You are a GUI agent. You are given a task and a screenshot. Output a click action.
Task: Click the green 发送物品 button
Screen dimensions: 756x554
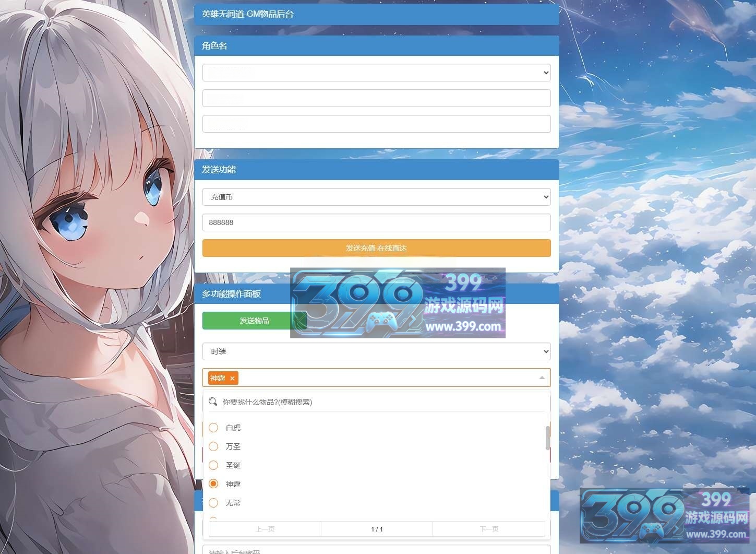coord(254,321)
